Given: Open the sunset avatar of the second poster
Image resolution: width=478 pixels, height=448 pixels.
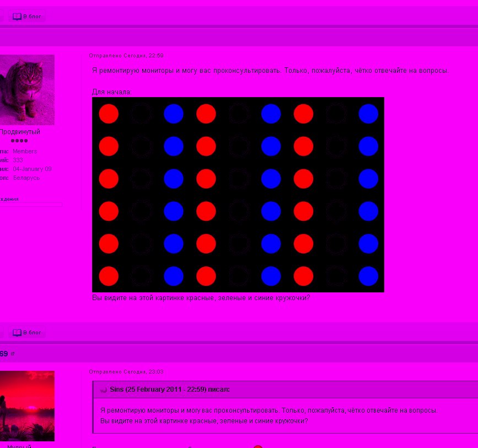Looking at the screenshot, I should [x=27, y=406].
